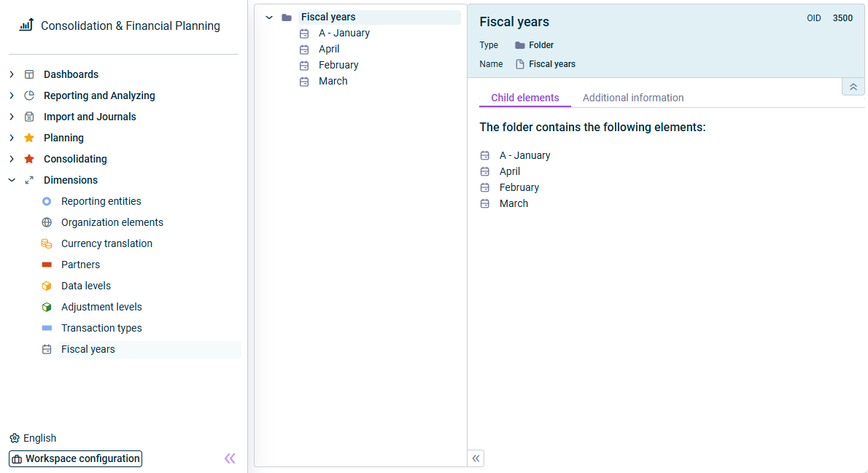This screenshot has height=473, width=868.
Task: Select the Transaction types blue icon
Action: point(47,328)
